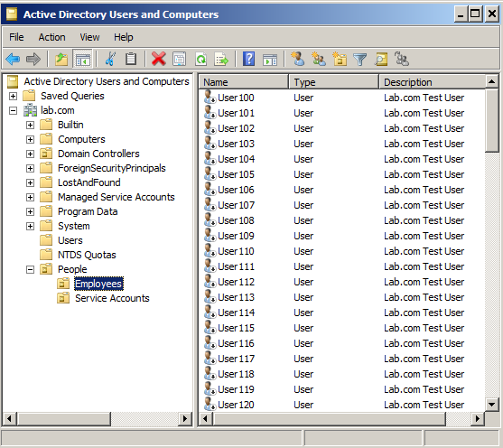Click the User 100 user icon

pyautogui.click(x=210, y=97)
